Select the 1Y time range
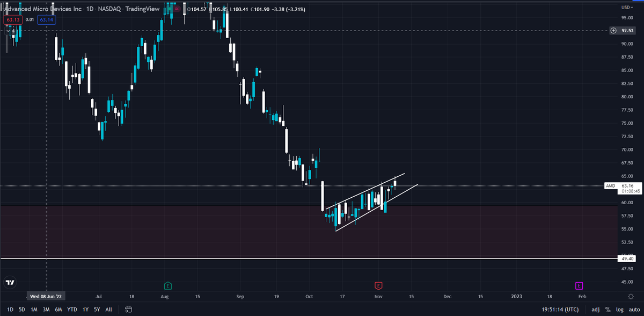644x316 pixels. (86, 310)
